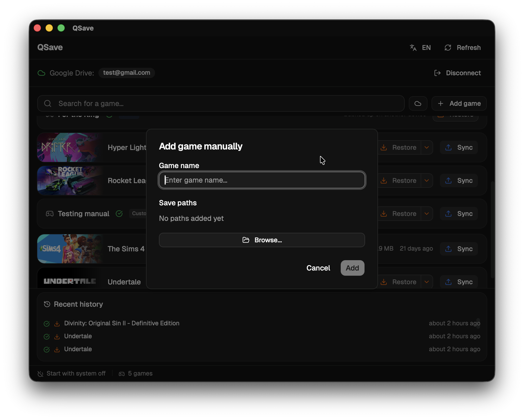Screen dimensions: 524x420
Task: Sync the Hyper Light Drifter save
Action: (459, 147)
